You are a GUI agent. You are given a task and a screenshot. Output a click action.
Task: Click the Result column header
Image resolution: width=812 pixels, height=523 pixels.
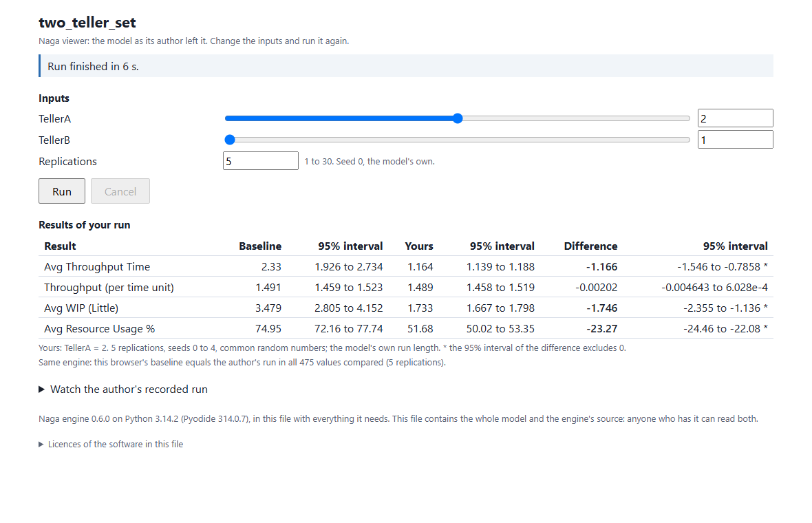click(x=60, y=246)
